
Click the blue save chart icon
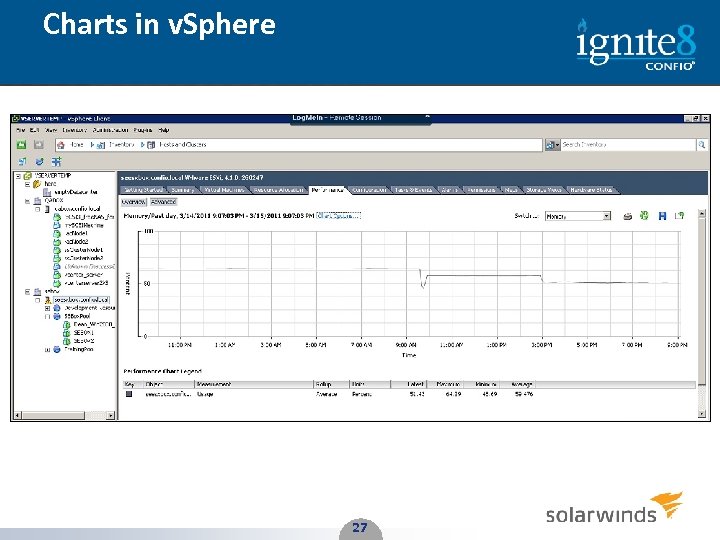tap(662, 216)
